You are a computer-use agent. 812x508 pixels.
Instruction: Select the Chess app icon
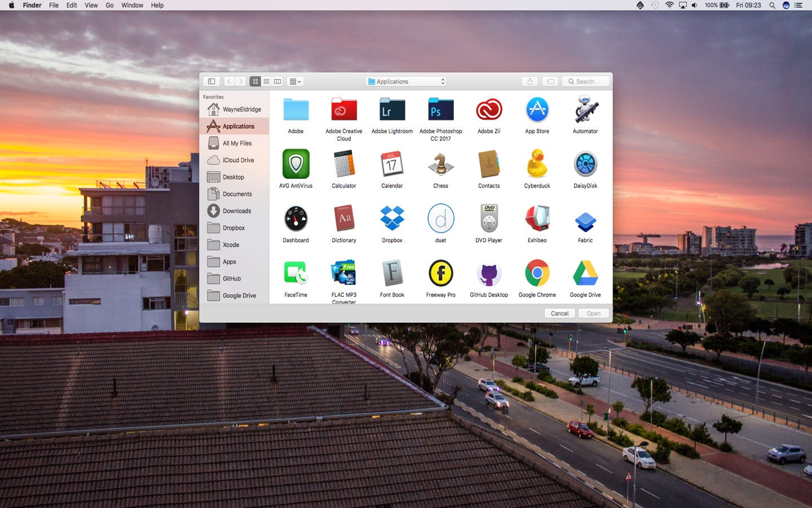pyautogui.click(x=440, y=164)
